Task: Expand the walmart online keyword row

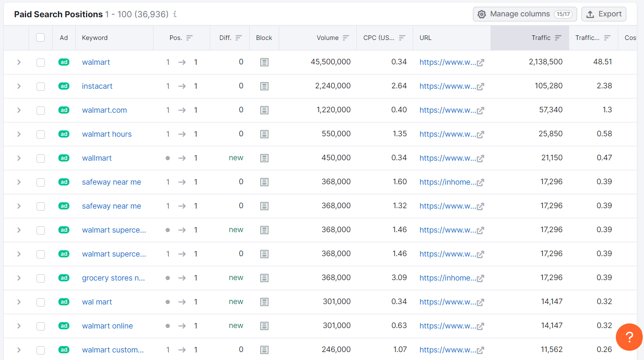Action: (x=19, y=326)
